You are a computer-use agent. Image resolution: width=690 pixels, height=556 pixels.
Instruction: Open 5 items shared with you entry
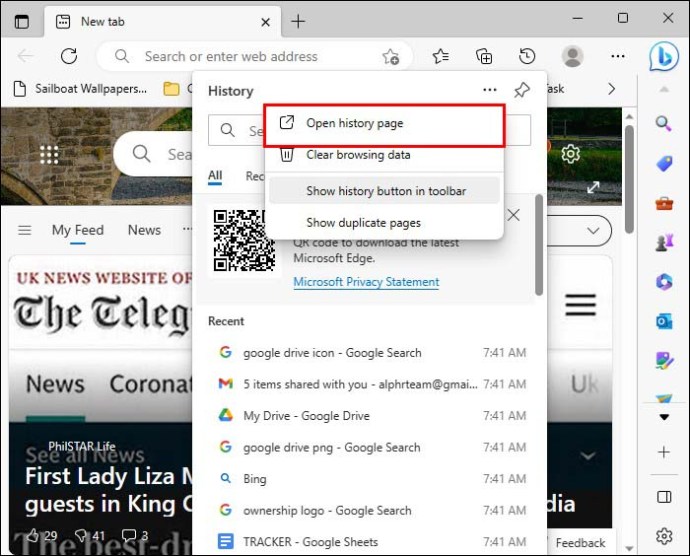pos(372,384)
